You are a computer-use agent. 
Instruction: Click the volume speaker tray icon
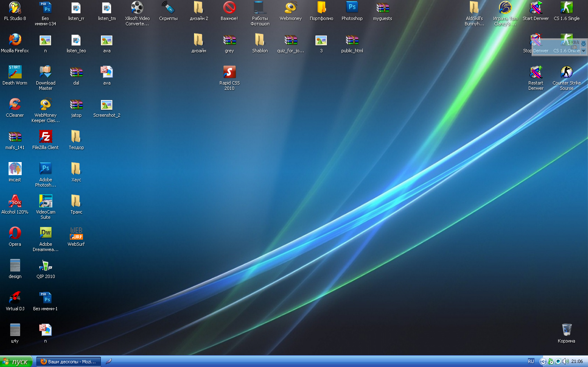click(565, 361)
